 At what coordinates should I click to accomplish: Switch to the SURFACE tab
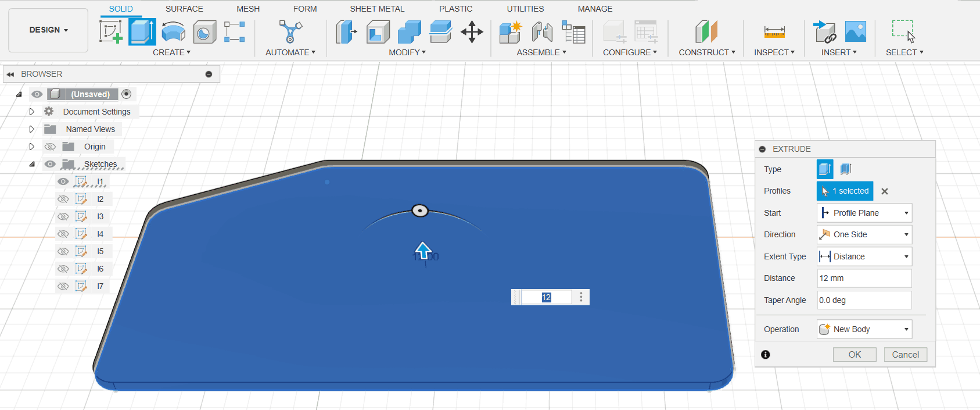click(184, 9)
